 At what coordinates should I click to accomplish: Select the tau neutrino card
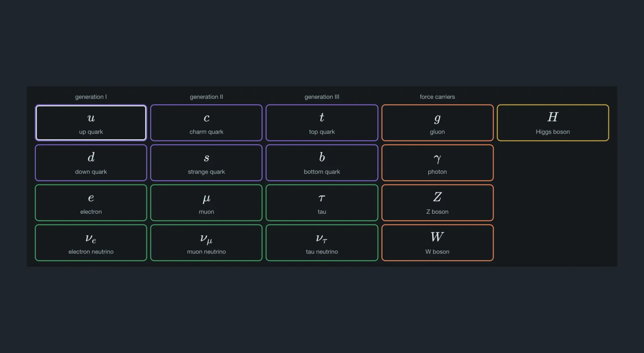click(x=322, y=243)
